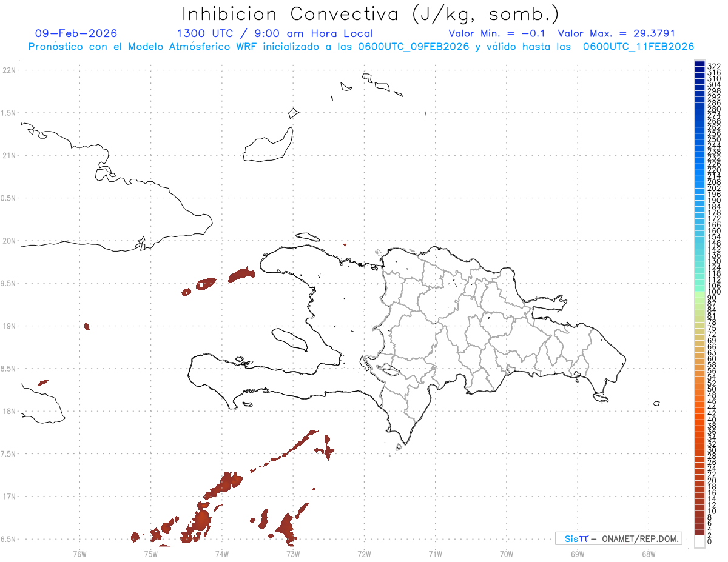
Task: Click the '10' value on the color scale
Action: coord(712,511)
